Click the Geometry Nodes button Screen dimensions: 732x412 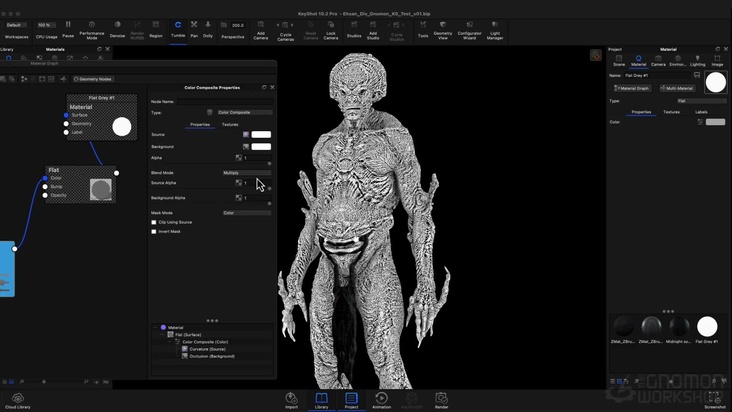[92, 79]
